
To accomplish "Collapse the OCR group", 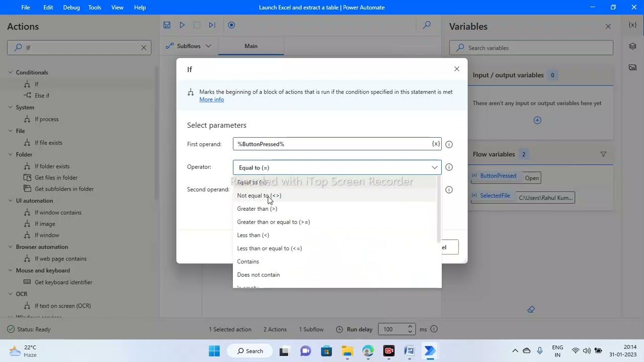I will pyautogui.click(x=10, y=294).
